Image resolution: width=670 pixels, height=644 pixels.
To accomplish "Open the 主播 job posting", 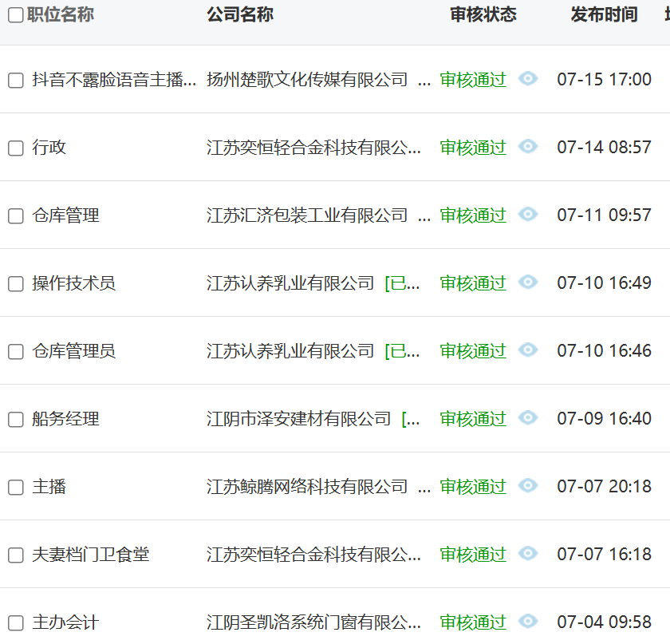I will point(49,487).
